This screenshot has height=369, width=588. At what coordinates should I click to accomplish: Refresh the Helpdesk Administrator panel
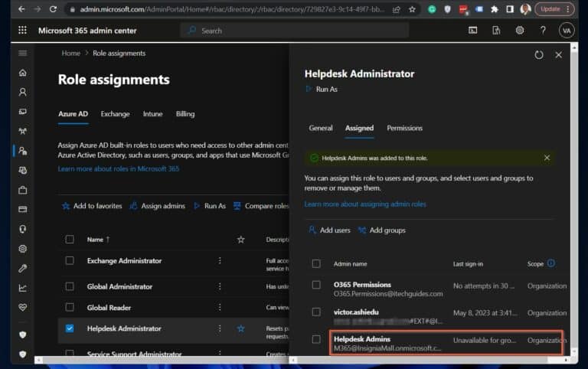tap(539, 55)
